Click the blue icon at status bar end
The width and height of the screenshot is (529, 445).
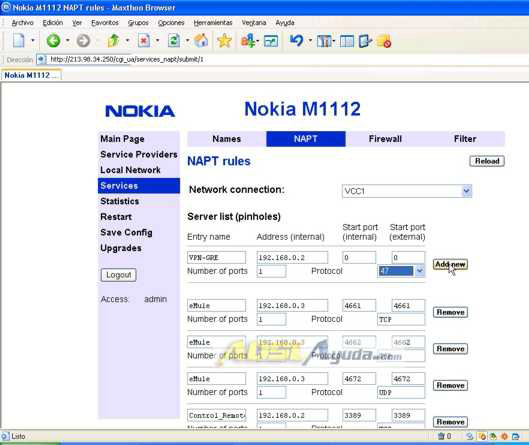[x=516, y=437]
